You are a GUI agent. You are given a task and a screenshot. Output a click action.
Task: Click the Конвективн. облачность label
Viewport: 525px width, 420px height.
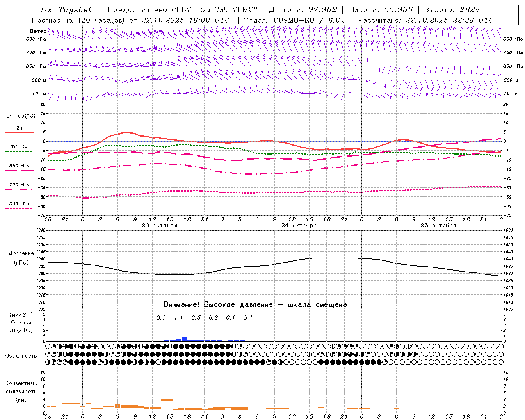coord(21,387)
